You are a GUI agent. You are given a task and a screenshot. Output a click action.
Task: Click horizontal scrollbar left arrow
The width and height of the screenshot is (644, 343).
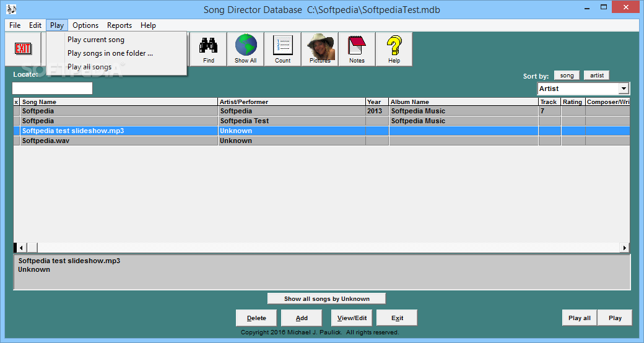click(x=21, y=248)
